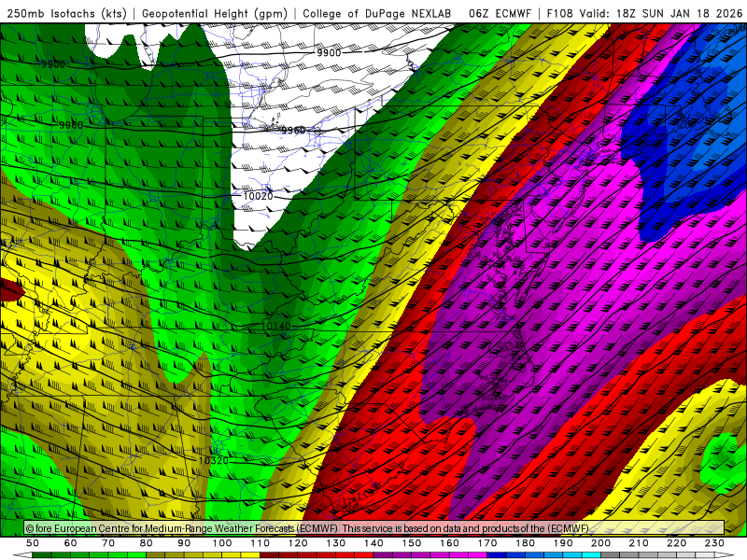Click the 220 value on color scale

click(x=676, y=543)
